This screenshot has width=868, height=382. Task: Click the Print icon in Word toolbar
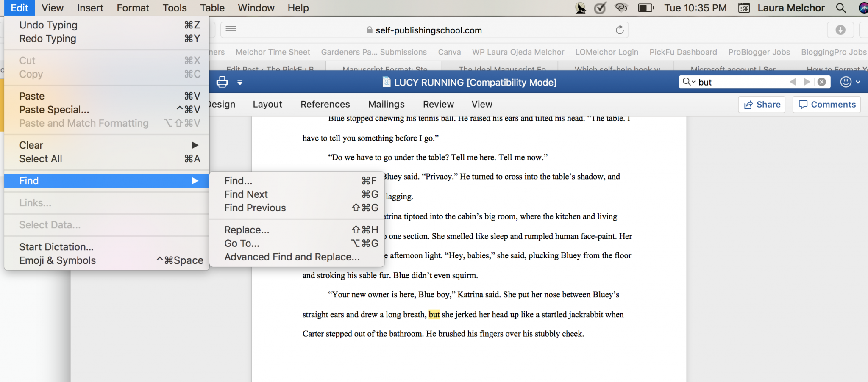click(x=222, y=82)
